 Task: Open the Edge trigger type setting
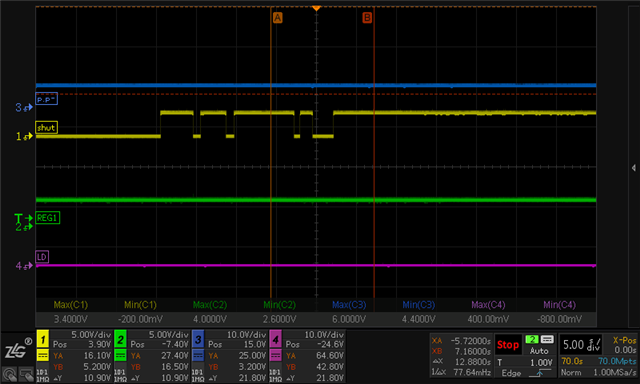coord(511,373)
